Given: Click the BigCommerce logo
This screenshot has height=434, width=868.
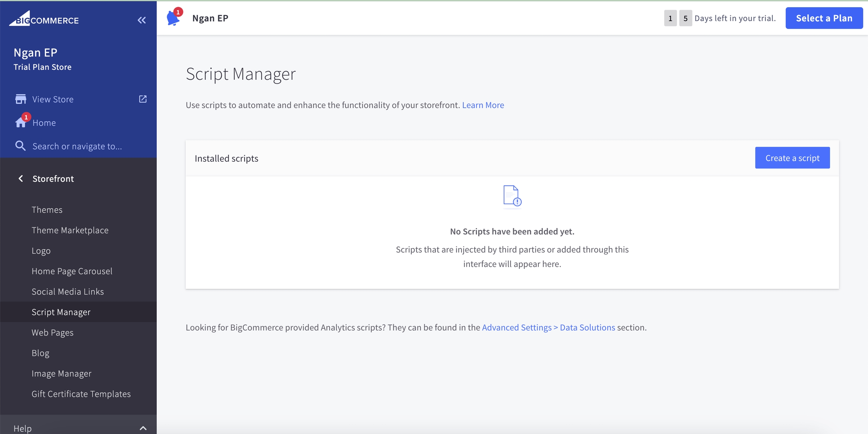Looking at the screenshot, I should [x=44, y=19].
